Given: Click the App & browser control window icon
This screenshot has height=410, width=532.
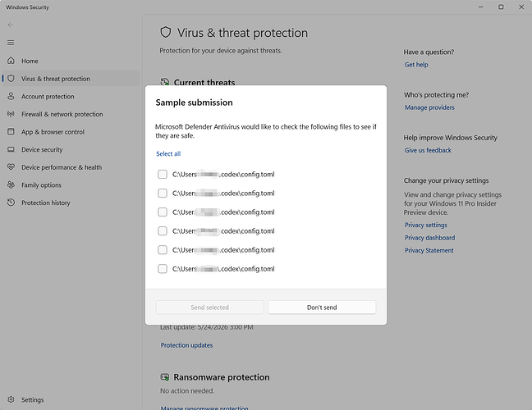Looking at the screenshot, I should pos(11,131).
